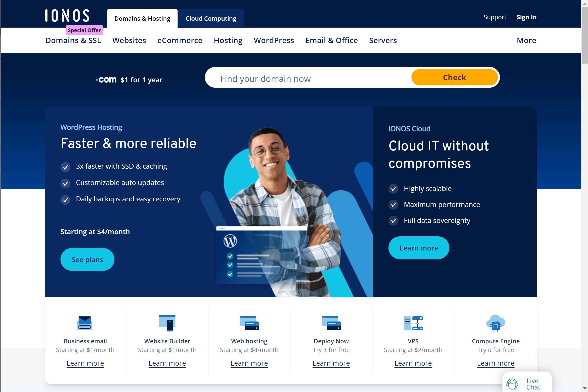Open the Servers menu
The image size is (588, 392).
tap(383, 40)
